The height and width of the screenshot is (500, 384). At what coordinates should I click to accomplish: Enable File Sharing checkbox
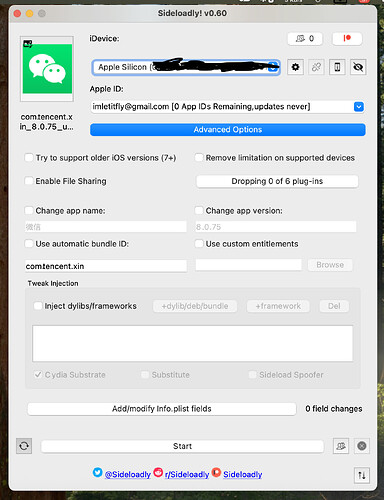[x=29, y=181]
